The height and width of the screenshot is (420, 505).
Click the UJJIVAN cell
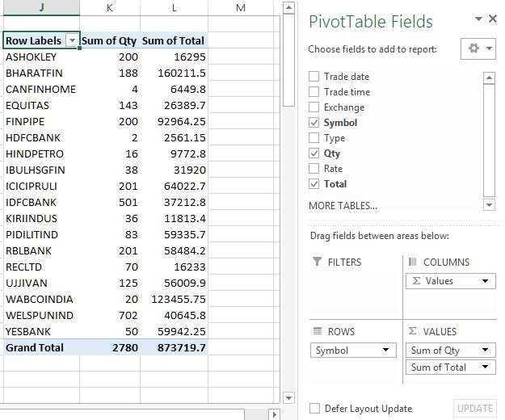[41, 283]
